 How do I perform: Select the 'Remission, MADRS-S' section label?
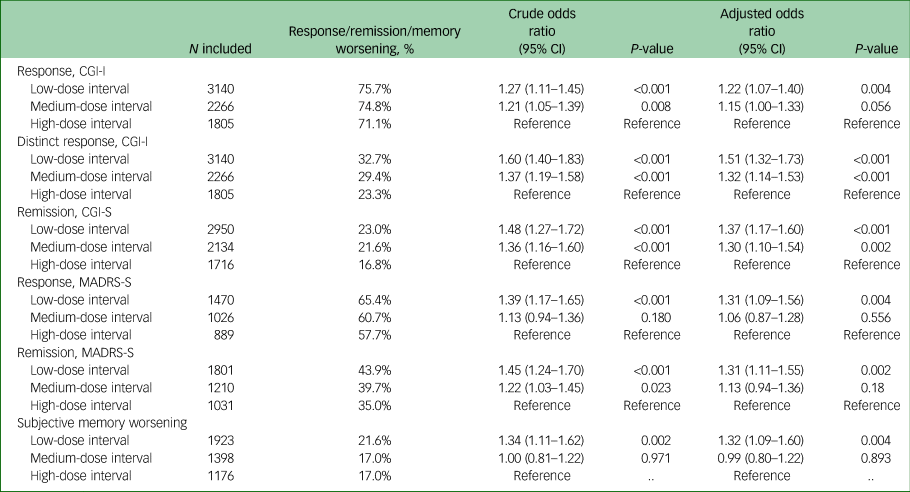click(x=77, y=351)
